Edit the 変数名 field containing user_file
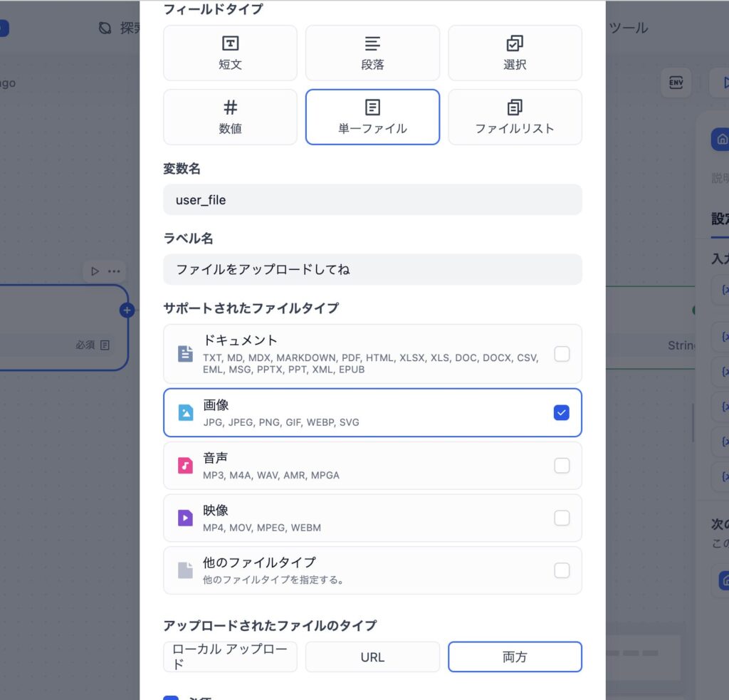The height and width of the screenshot is (700, 729). [x=372, y=200]
